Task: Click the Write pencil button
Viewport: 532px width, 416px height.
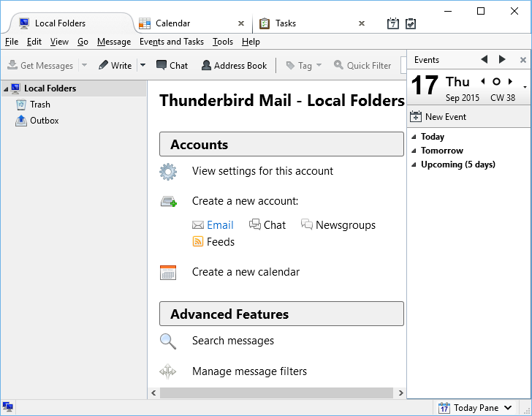Action: (x=115, y=65)
